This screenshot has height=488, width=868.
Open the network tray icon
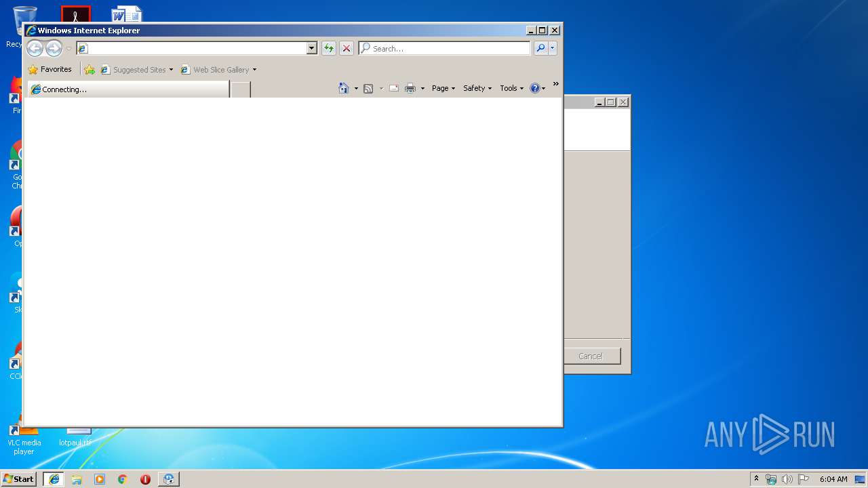pos(771,479)
